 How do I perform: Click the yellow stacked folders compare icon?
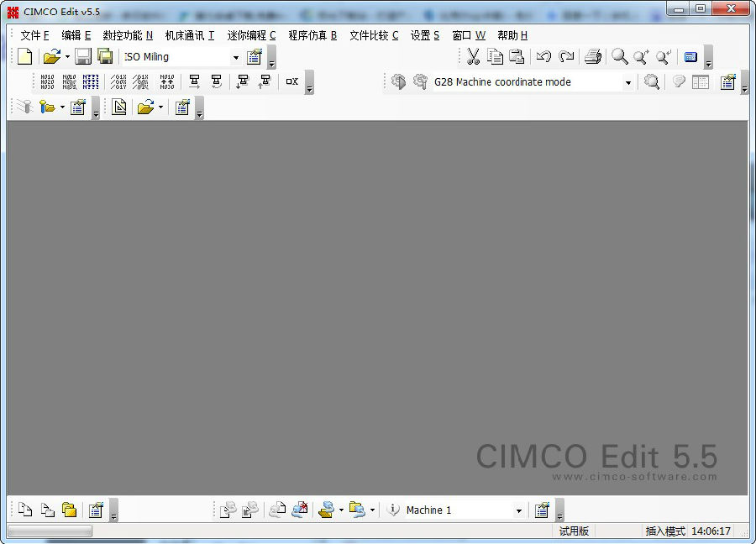[69, 510]
